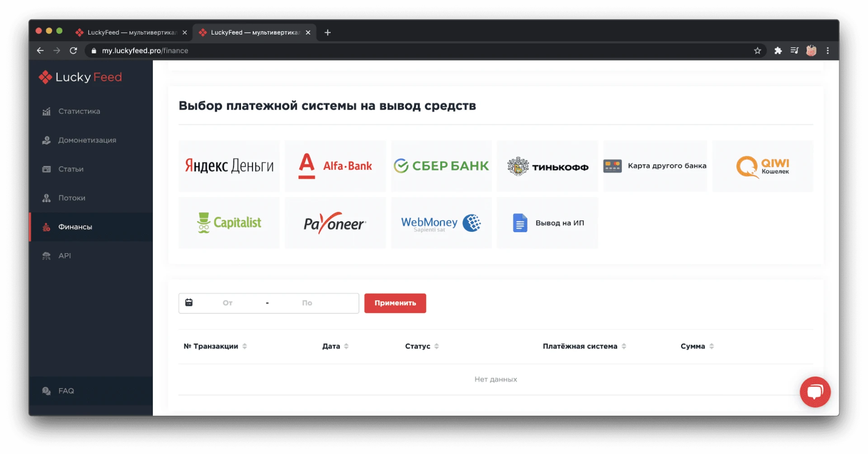Click the Статистика chart icon
868x454 pixels.
pyautogui.click(x=46, y=112)
